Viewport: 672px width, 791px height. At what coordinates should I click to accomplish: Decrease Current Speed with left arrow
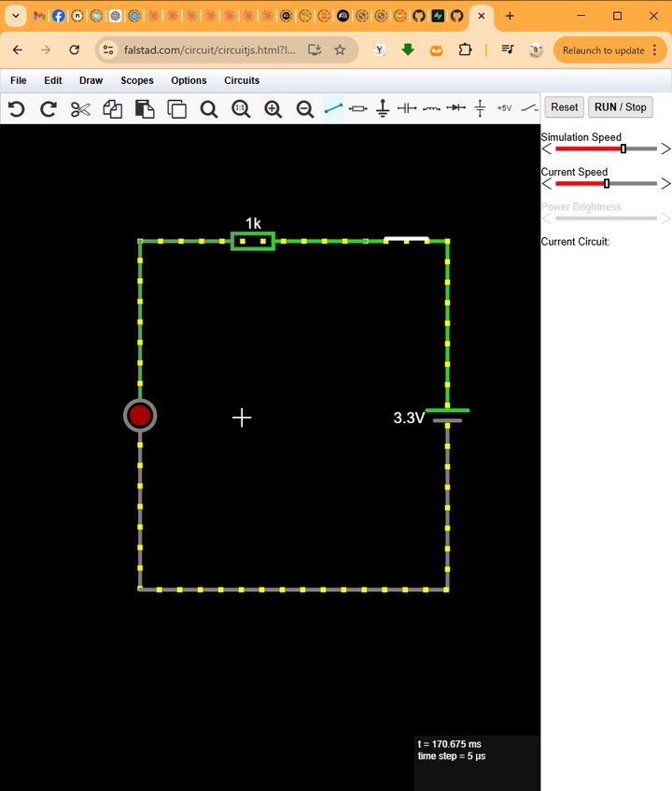point(547,184)
